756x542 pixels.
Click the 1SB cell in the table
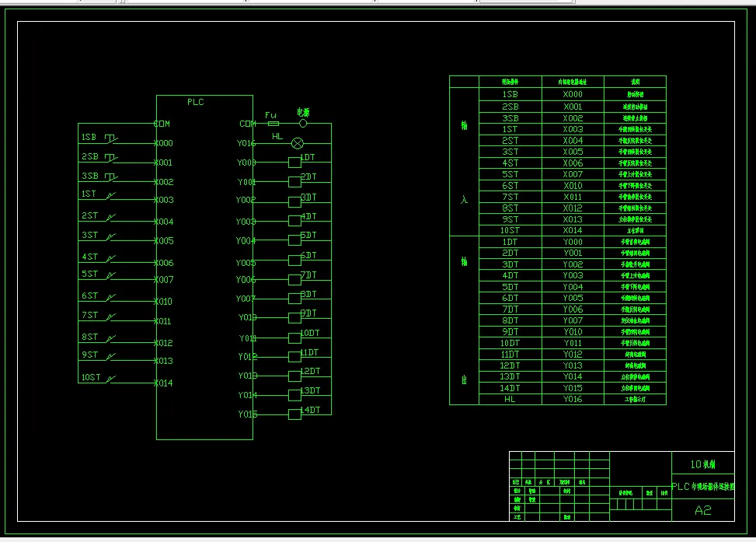pos(510,95)
